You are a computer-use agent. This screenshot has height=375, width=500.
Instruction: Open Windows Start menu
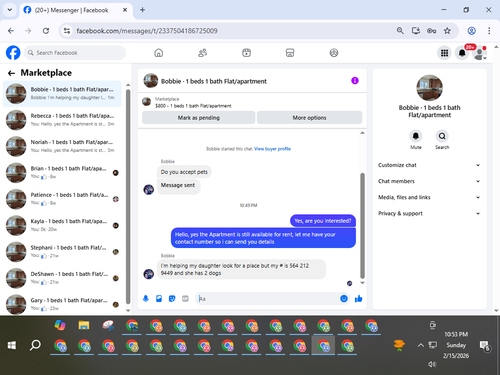click(x=12, y=345)
